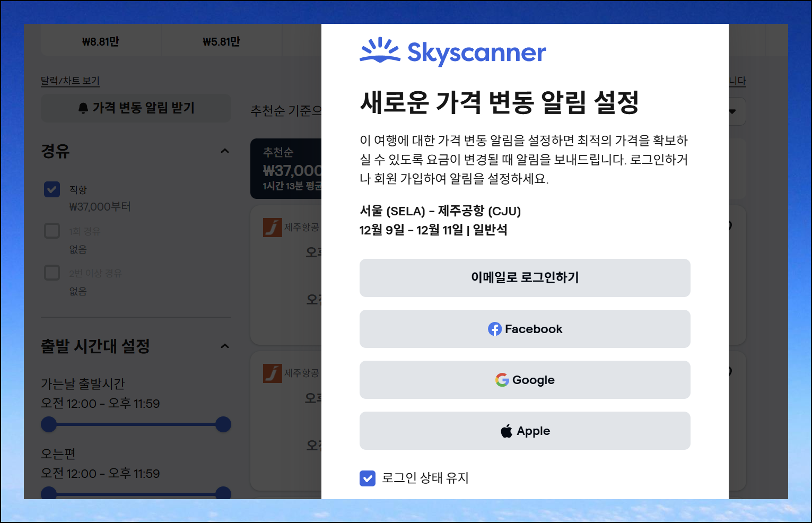Click second 제주항공 airline logo
Viewport: 812px width, 523px height.
click(273, 373)
